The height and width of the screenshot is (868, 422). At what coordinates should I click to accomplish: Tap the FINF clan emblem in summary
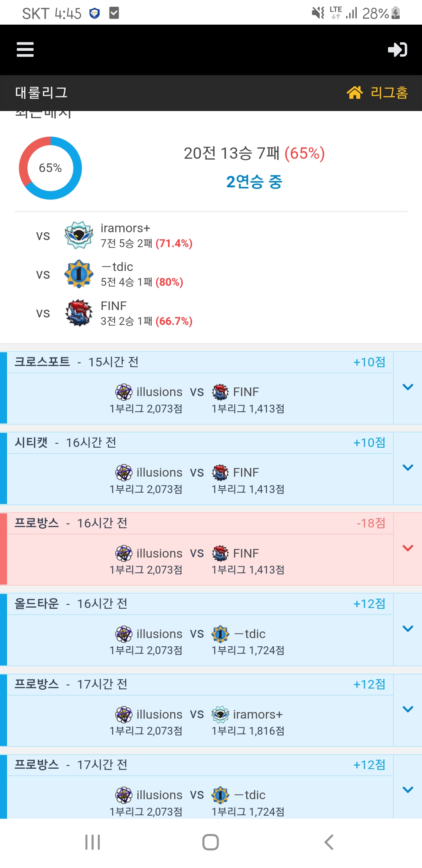[x=79, y=313]
